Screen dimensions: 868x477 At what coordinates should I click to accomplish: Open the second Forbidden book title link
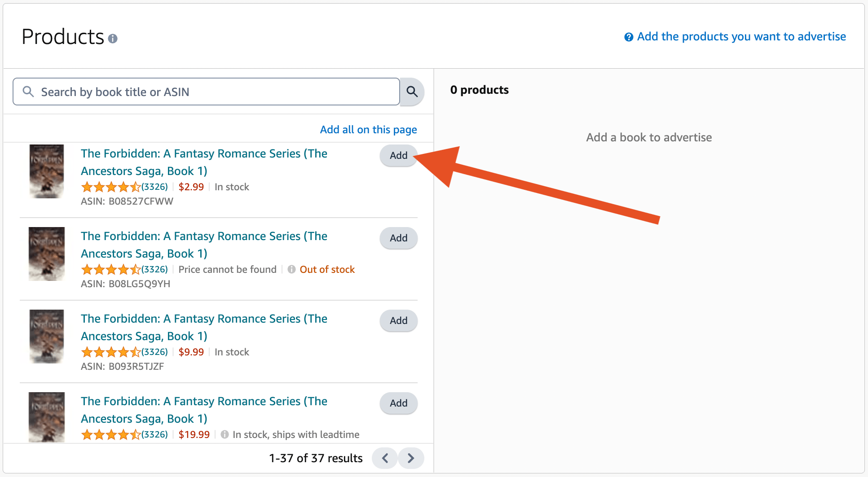[204, 245]
